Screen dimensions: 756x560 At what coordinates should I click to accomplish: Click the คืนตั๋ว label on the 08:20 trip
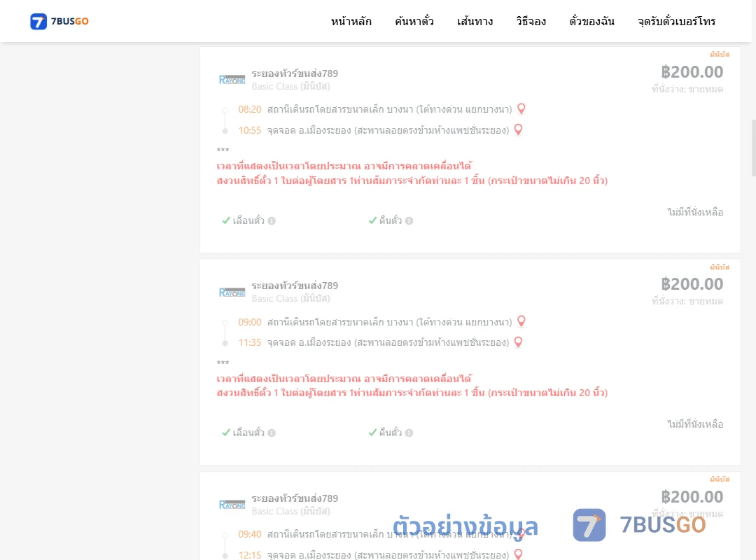(390, 220)
